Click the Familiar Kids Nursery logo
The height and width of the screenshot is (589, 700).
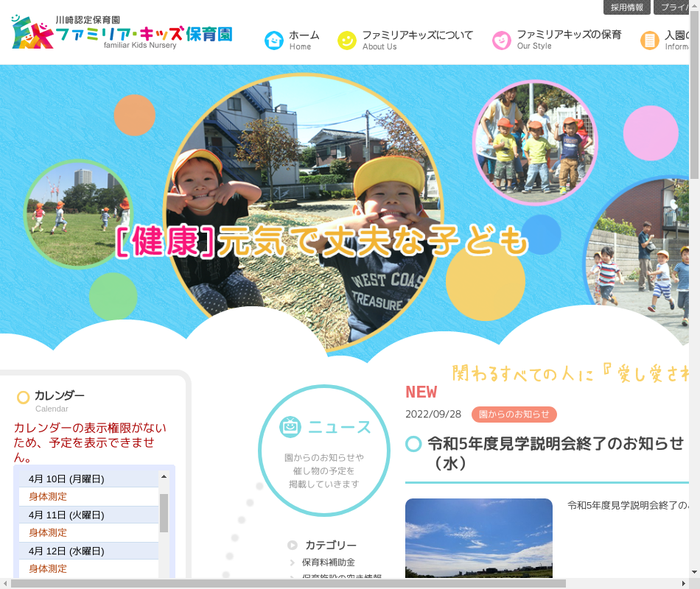[122, 32]
